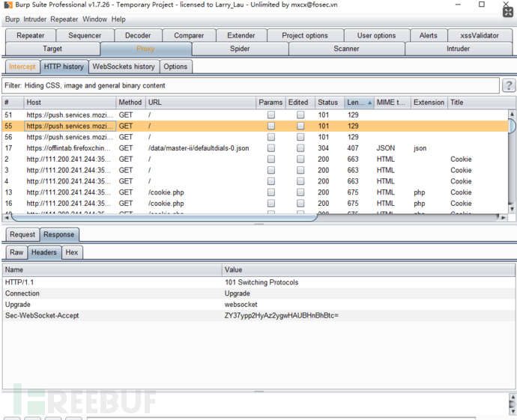Sort by the Length column header

pyautogui.click(x=357, y=103)
